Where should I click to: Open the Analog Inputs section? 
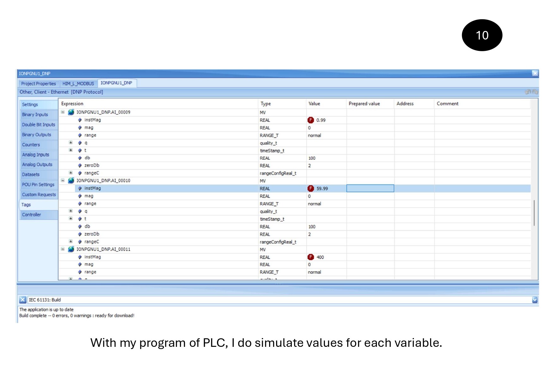point(36,155)
